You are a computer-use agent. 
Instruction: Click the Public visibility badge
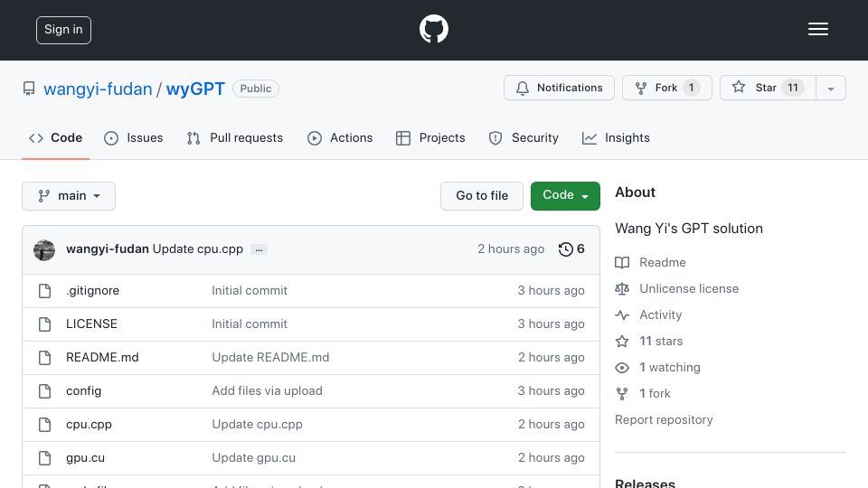pos(256,89)
